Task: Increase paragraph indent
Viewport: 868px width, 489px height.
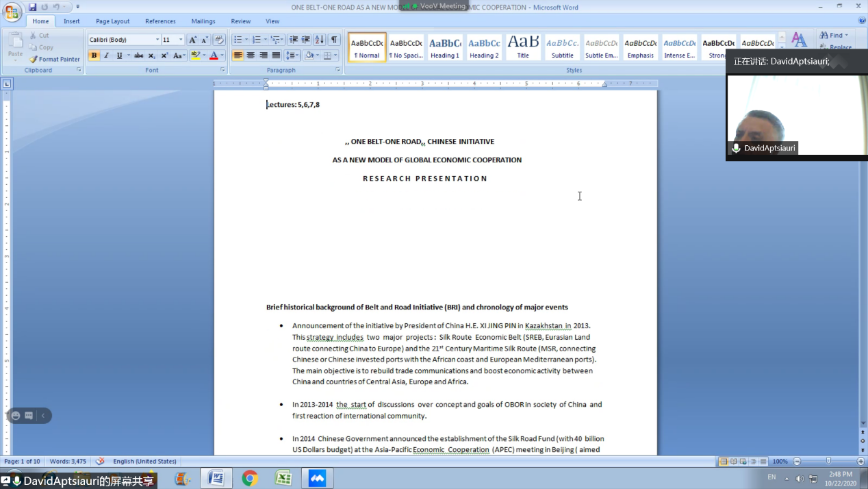Action: pyautogui.click(x=305, y=40)
